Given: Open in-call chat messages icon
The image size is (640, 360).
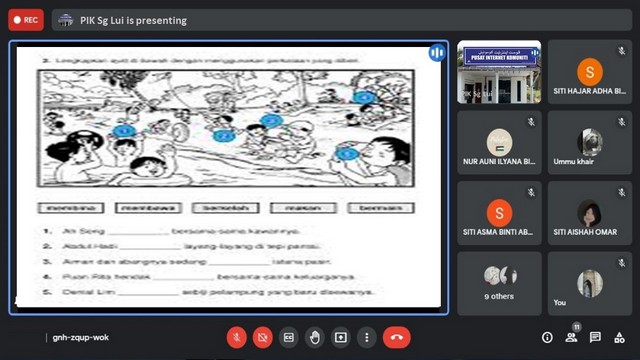Looking at the screenshot, I should pyautogui.click(x=595, y=338).
